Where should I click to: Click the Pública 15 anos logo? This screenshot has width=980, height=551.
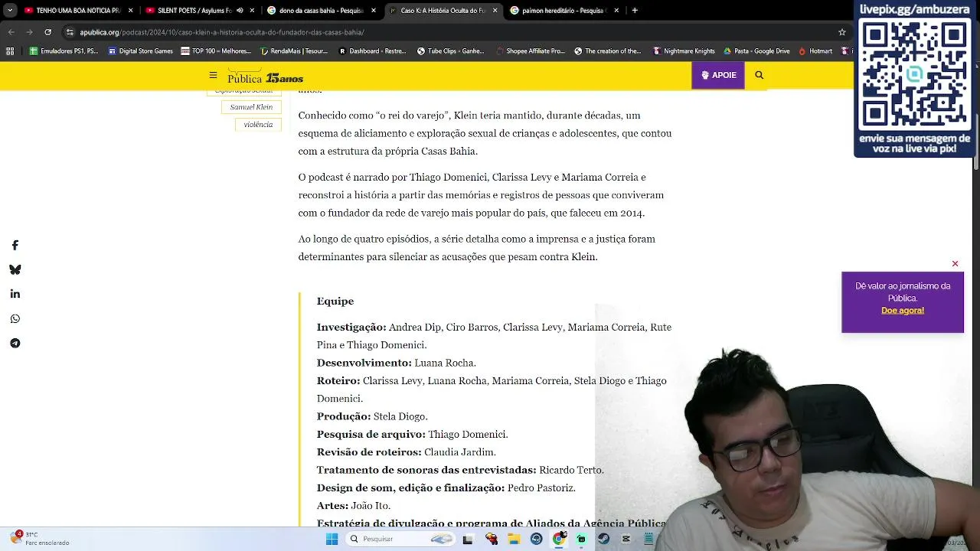coord(265,78)
